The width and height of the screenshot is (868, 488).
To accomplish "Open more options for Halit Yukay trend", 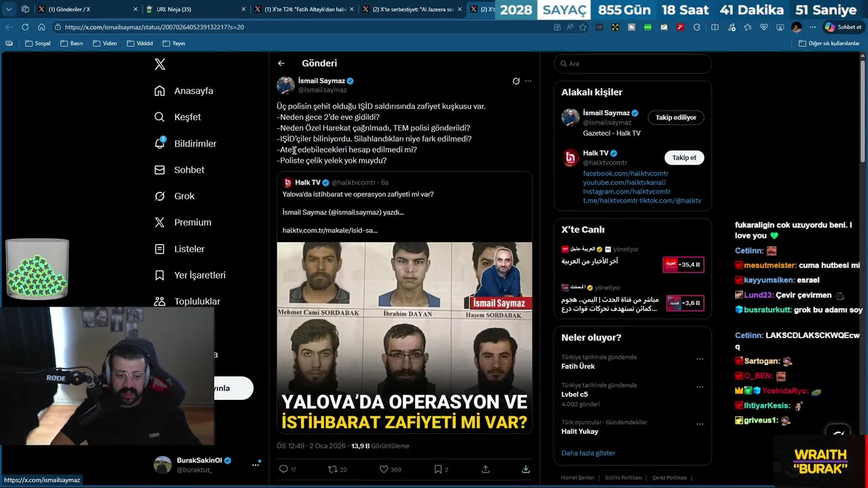I will (x=700, y=424).
